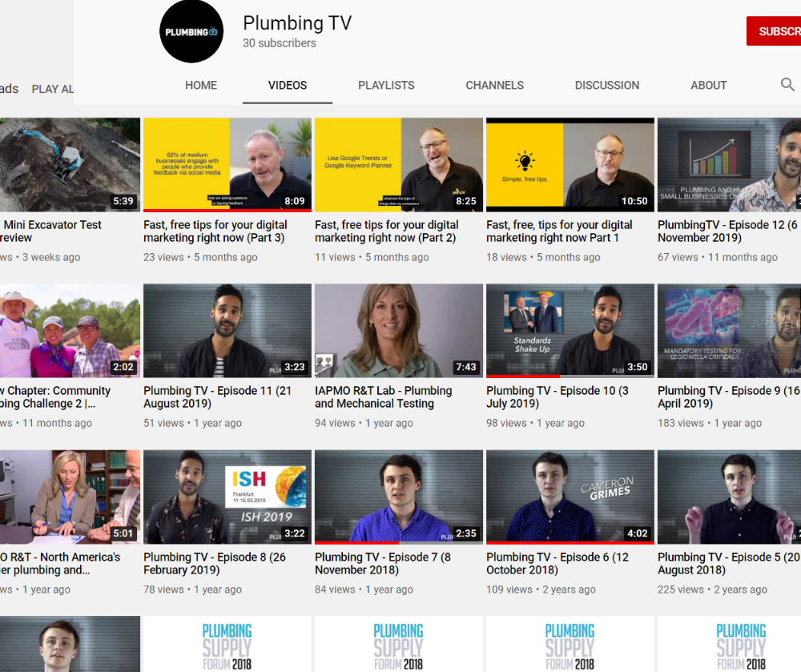The height and width of the screenshot is (672, 801).
Task: Open the IAPMO R&T North America's thumbnail
Action: tap(70, 497)
